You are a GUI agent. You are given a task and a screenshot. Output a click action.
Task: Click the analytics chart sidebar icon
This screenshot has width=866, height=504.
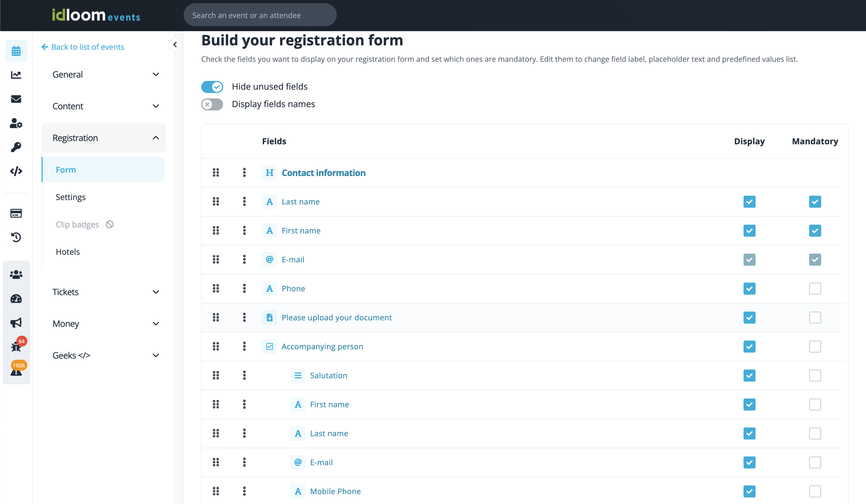tap(16, 75)
